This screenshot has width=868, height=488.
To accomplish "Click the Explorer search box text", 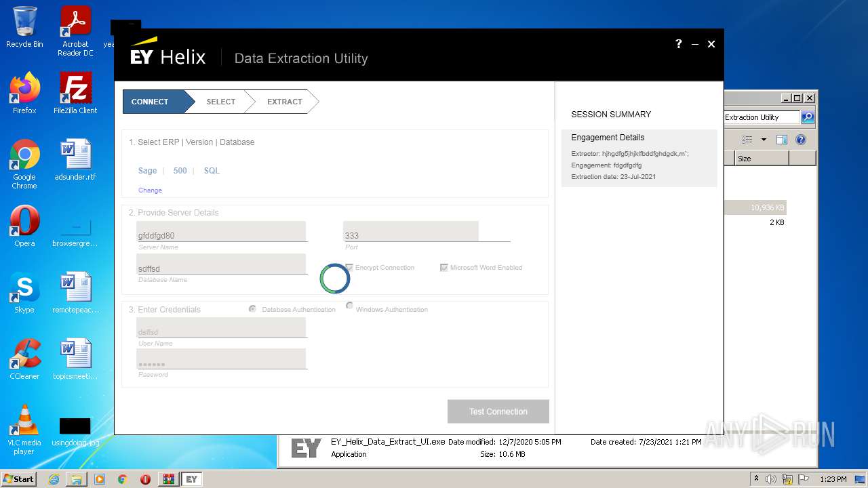I will (762, 117).
